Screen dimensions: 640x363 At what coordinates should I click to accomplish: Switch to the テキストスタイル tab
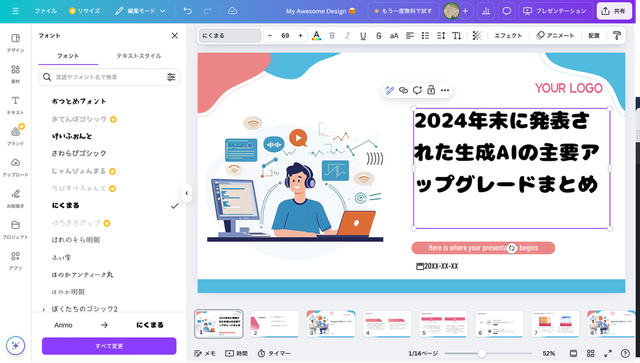tap(139, 56)
